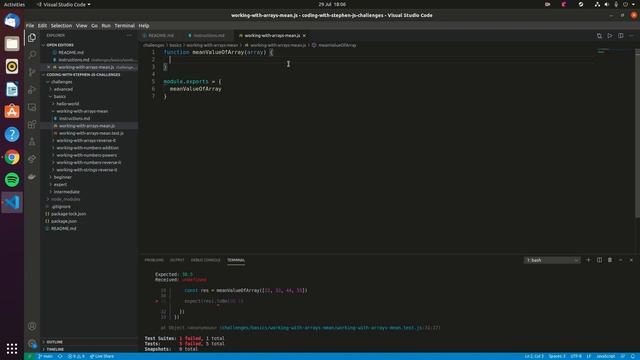Close the working-with-arrays-mean.js editor tab
Screen dimensions: 640x360
304,36
